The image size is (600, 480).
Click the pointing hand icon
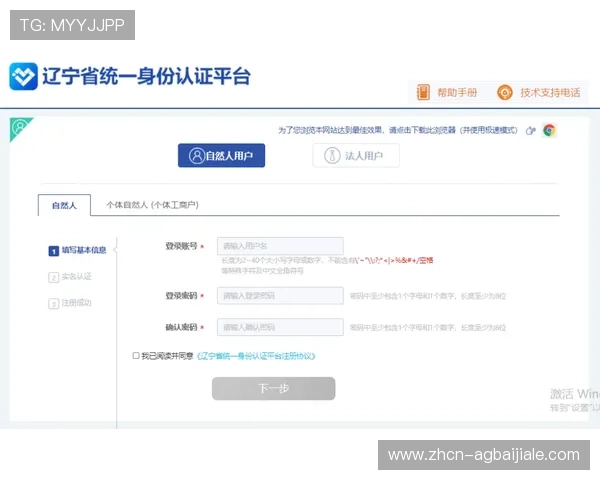point(530,131)
